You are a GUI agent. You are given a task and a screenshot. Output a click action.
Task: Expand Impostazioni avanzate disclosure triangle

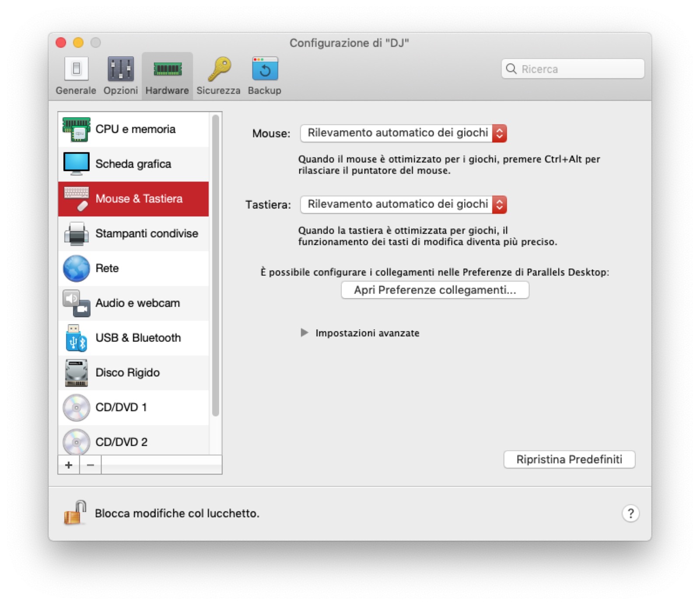point(304,333)
